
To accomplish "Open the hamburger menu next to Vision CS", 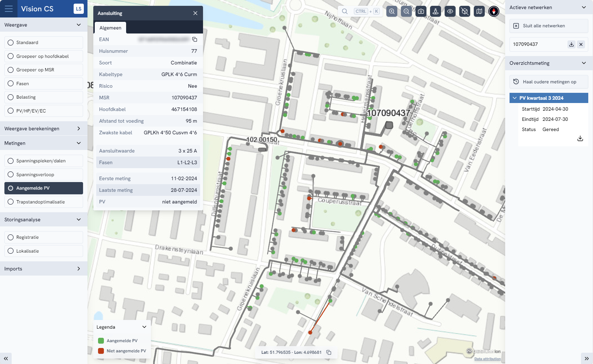I will click(9, 9).
